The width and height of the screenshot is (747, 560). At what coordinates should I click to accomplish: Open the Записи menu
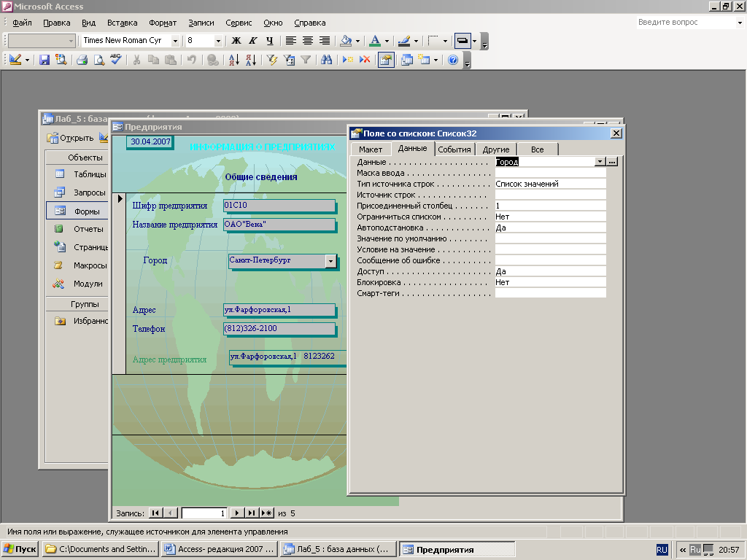201,23
